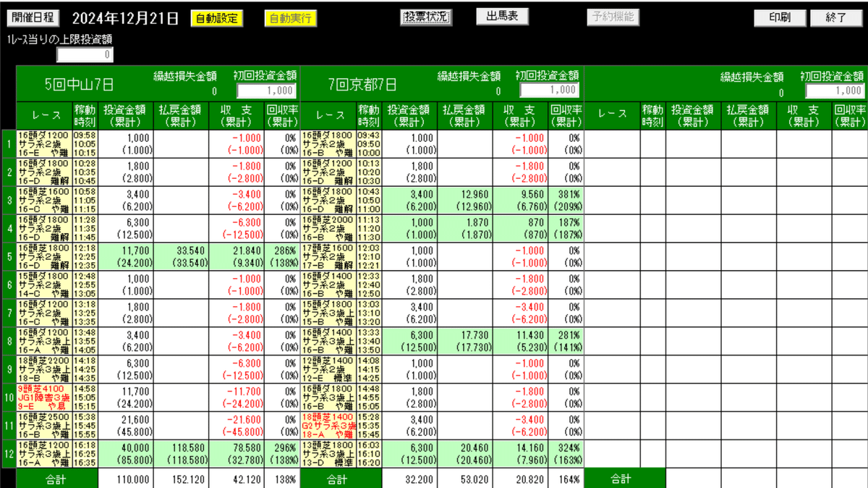Select Kyoto payout cell 20,460

click(x=465, y=454)
